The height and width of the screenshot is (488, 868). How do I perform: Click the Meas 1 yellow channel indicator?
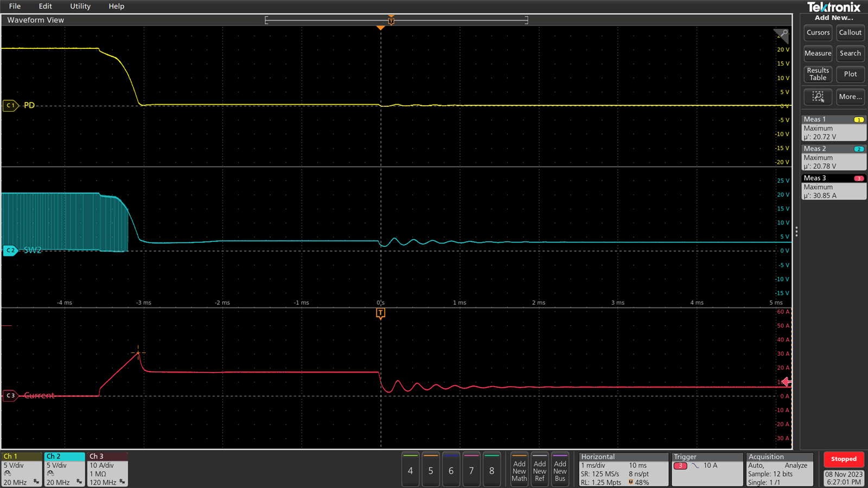click(x=859, y=120)
